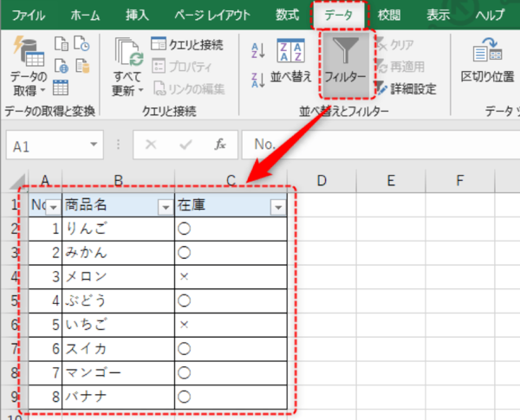Image resolution: width=520 pixels, height=420 pixels.
Task: Open the ファイル tab
Action: tap(29, 16)
